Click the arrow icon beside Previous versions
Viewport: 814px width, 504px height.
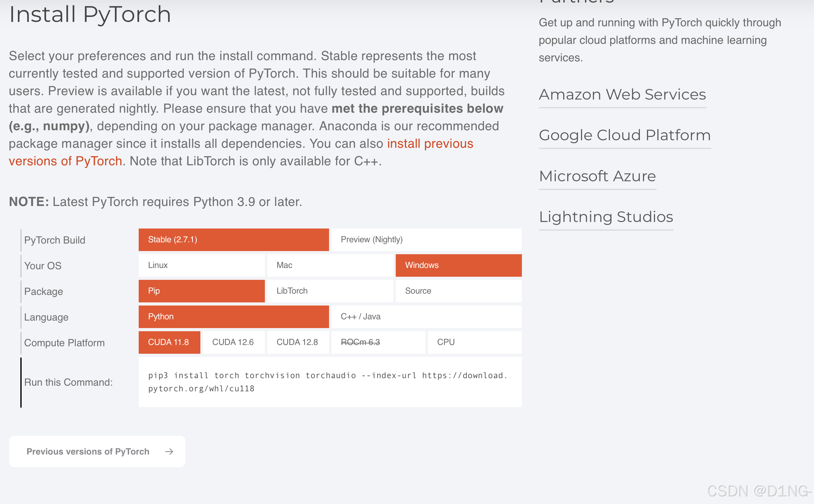tap(169, 451)
